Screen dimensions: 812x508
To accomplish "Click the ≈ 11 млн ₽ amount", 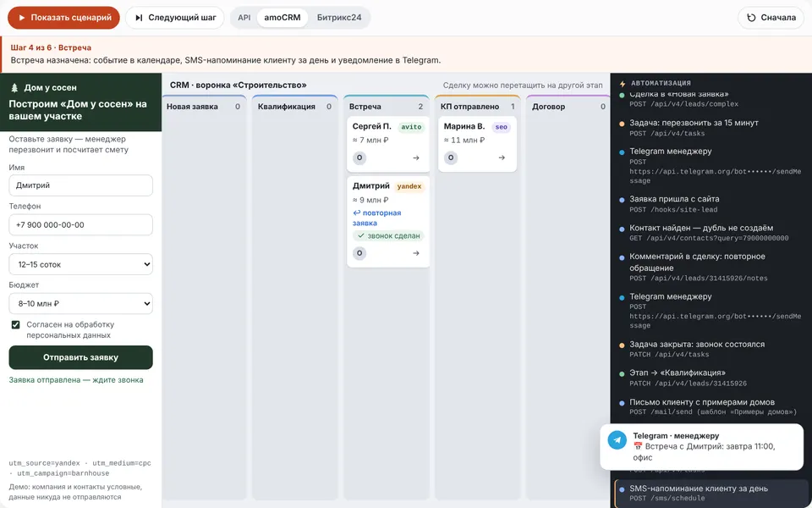I will [x=464, y=140].
